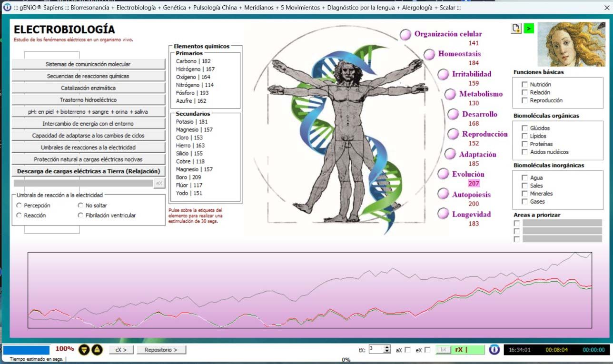Enable the Nutrición checkbox
The width and height of the screenshot is (613, 364).
[524, 85]
